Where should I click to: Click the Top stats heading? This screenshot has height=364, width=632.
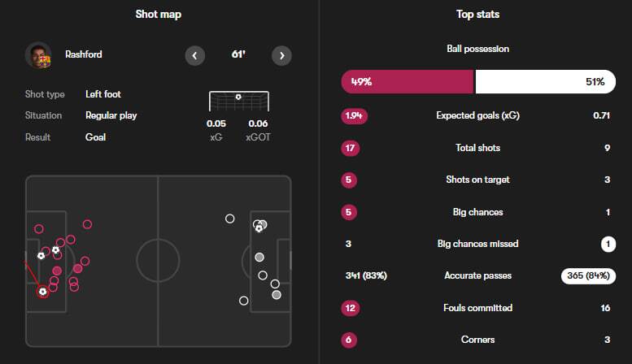coord(478,15)
